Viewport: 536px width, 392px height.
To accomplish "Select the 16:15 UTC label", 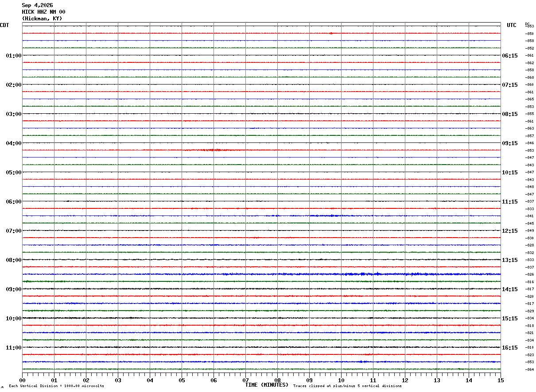I will point(510,348).
